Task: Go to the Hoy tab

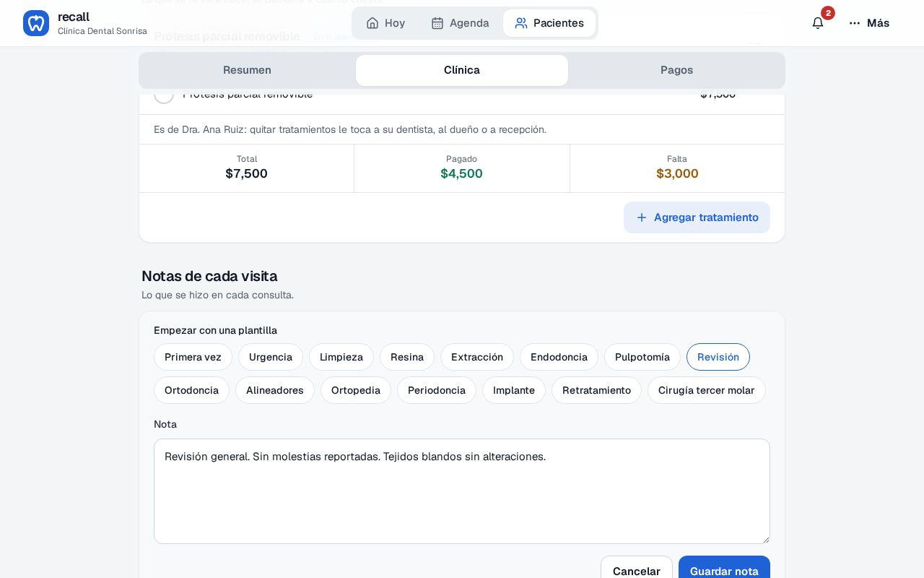Action: coord(385,23)
